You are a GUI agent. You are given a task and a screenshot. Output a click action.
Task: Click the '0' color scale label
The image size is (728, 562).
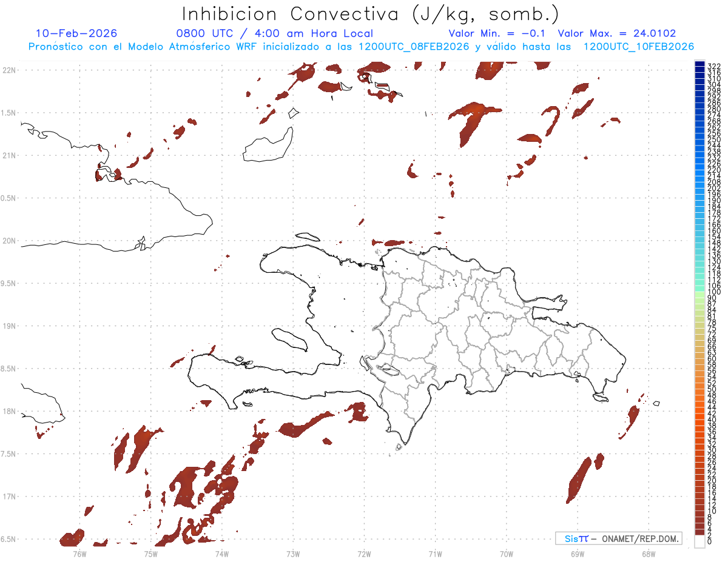[710, 541]
